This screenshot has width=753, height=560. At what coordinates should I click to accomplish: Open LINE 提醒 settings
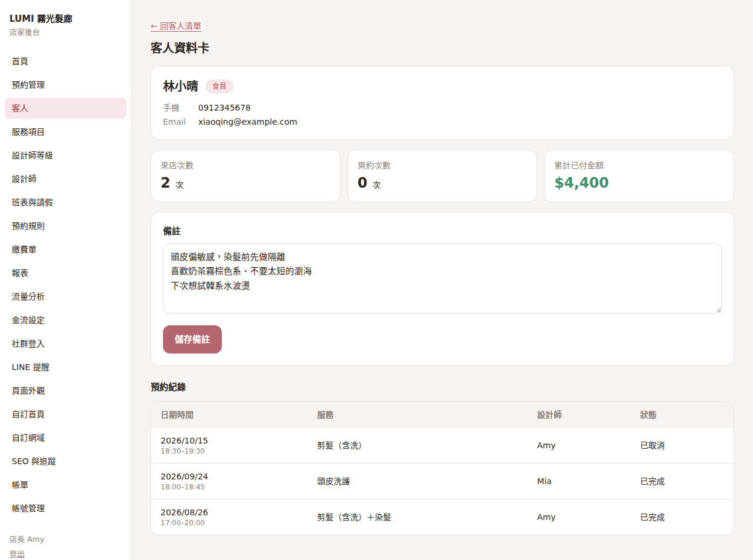[x=65, y=367]
